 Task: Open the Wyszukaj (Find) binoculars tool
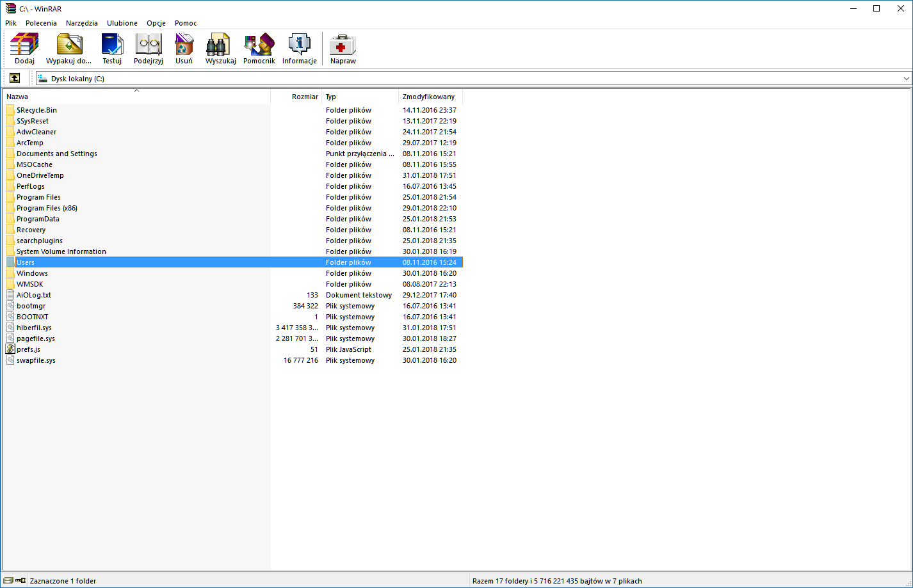(221, 49)
